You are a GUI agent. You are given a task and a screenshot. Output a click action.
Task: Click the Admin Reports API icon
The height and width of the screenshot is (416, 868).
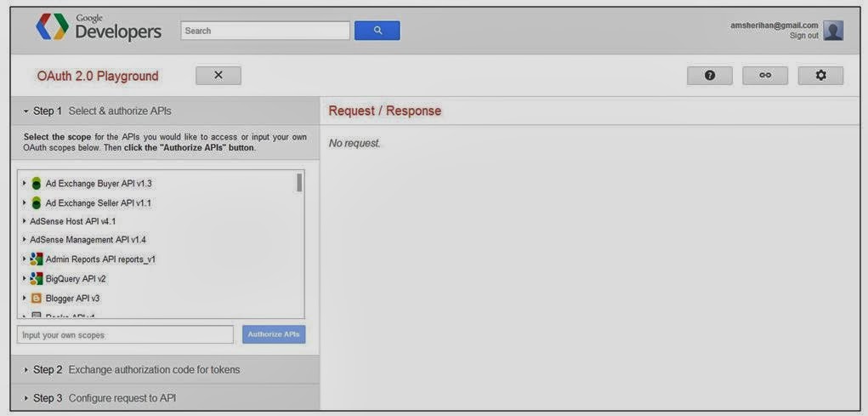pyautogui.click(x=37, y=259)
